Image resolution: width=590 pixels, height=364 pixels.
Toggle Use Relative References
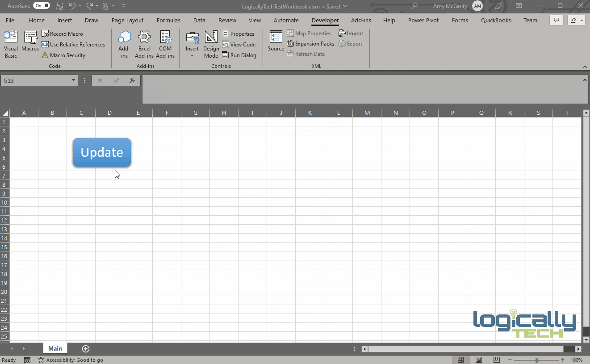(73, 44)
